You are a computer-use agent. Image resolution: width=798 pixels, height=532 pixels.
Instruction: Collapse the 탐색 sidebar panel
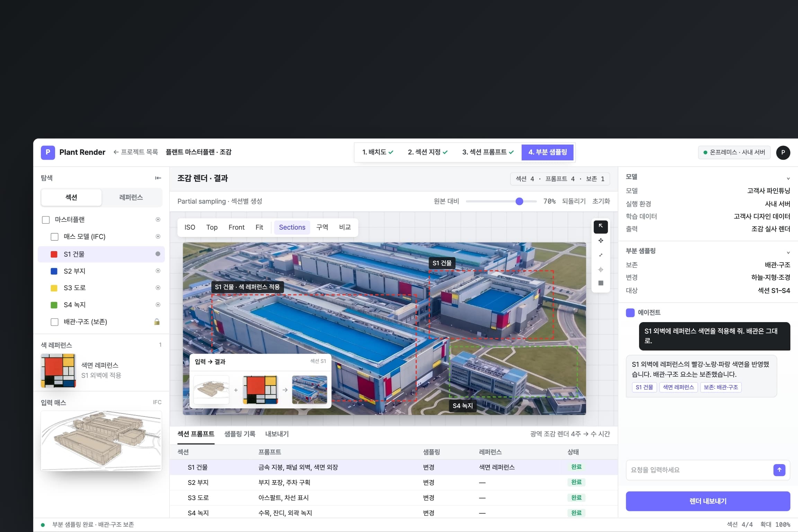tap(158, 178)
